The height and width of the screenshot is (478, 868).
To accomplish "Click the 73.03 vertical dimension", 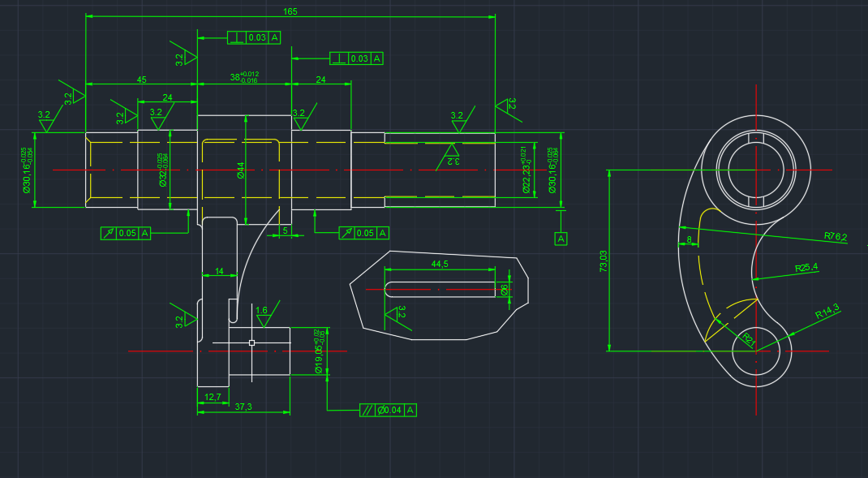I will click(603, 261).
